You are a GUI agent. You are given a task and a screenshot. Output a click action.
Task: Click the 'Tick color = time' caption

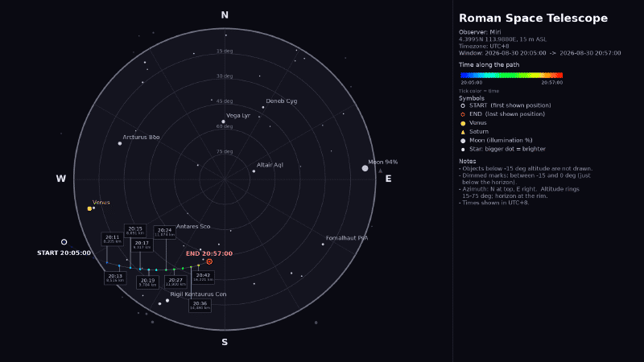click(x=479, y=91)
